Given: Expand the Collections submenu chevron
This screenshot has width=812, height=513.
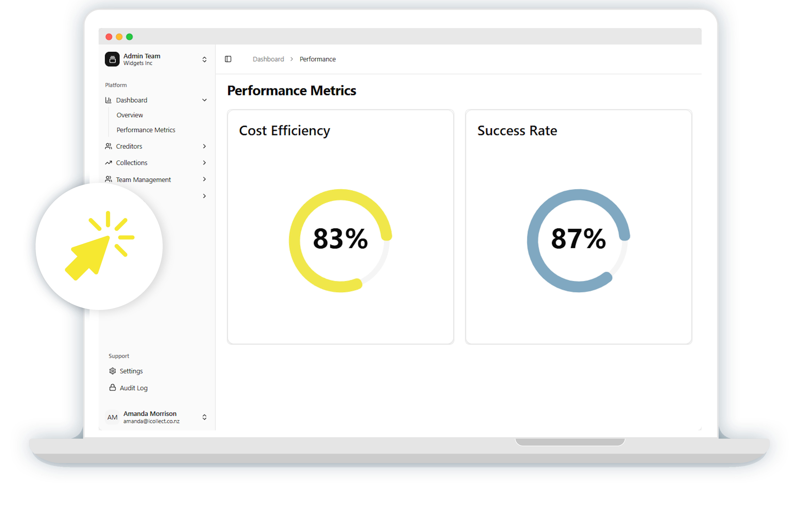Looking at the screenshot, I should coord(204,163).
